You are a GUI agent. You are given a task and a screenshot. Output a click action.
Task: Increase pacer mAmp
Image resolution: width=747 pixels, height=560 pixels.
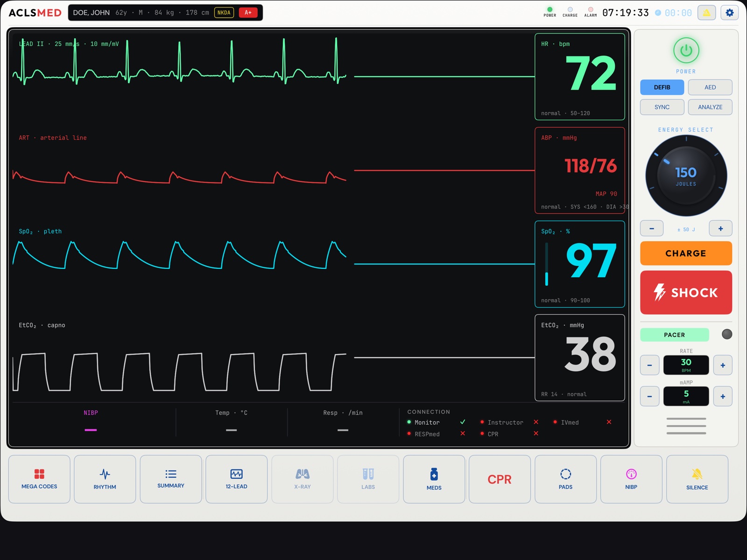[723, 397]
